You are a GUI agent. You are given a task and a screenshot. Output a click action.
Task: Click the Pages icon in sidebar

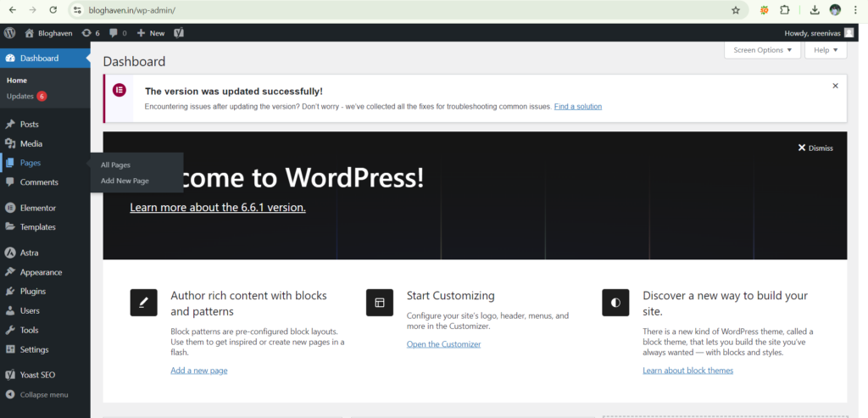10,163
